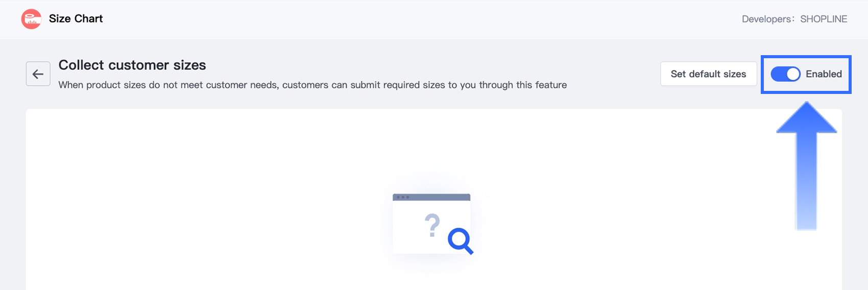Click the question mark in the illustration
Image resolution: width=868 pixels, height=290 pixels.
[x=432, y=225]
